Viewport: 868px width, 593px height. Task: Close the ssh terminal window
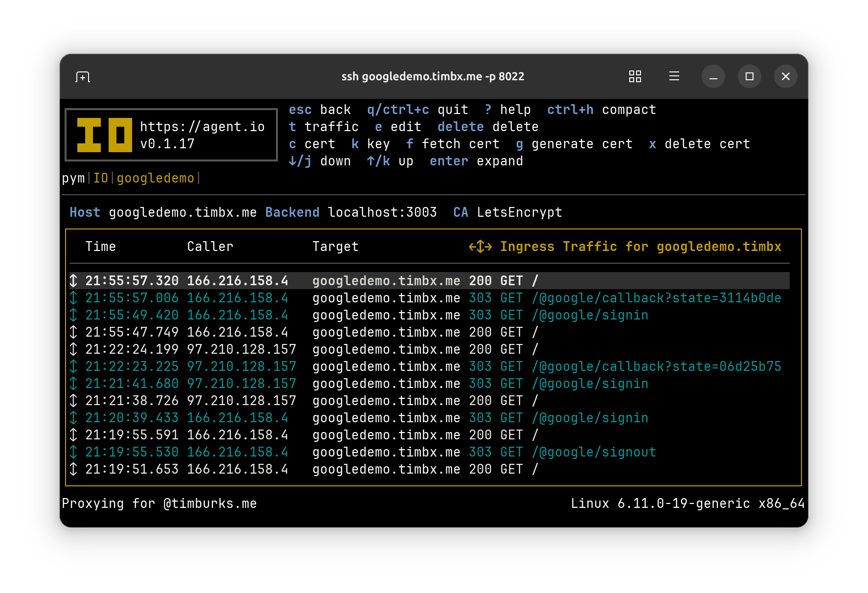click(786, 76)
